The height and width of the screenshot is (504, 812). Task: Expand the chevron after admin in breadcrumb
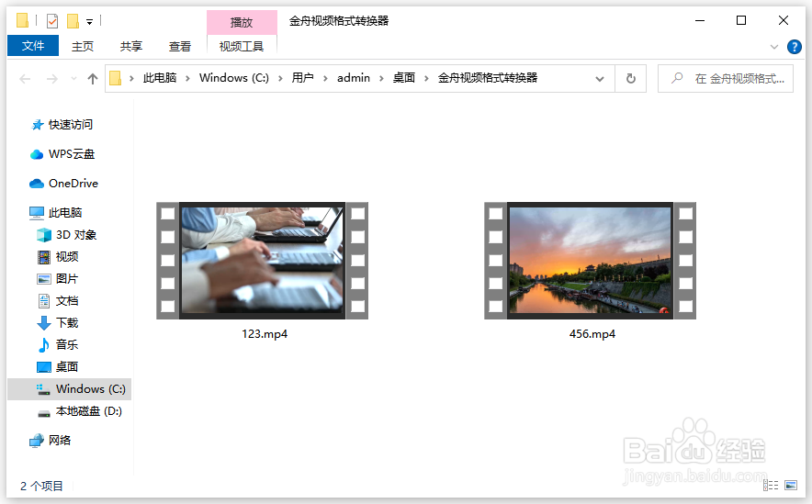click(x=382, y=79)
